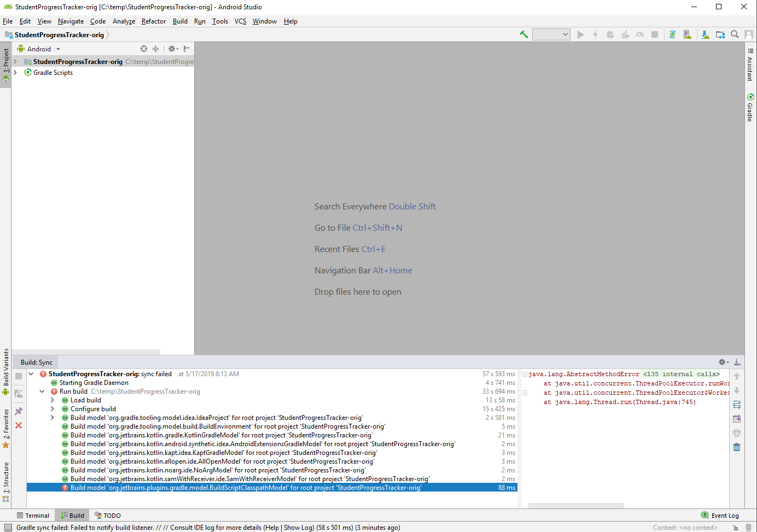
Task: Collapse the Run build node
Action: 42,391
